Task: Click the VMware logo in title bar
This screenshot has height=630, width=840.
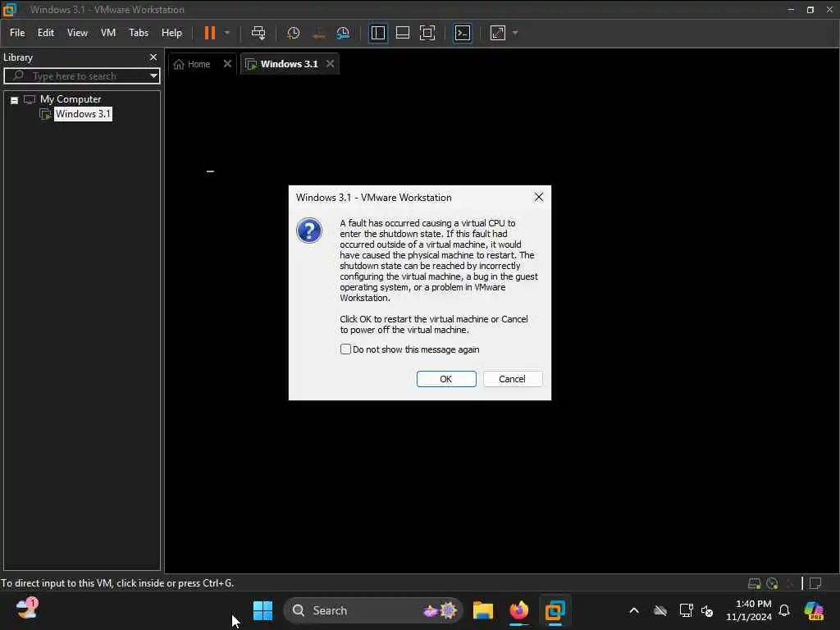Action: click(10, 10)
